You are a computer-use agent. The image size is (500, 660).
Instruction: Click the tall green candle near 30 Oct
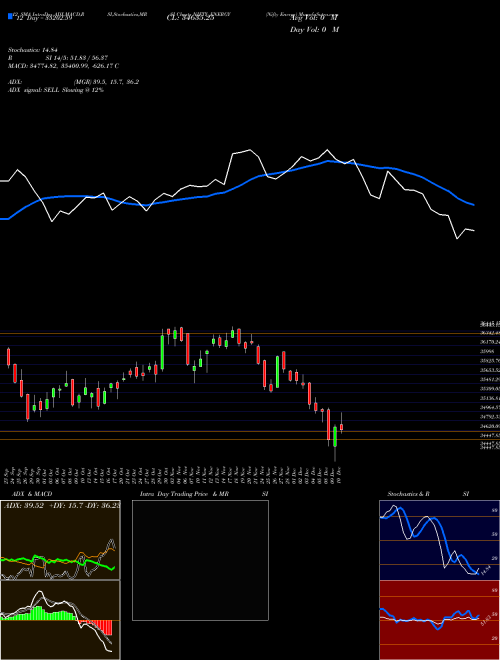(x=162, y=352)
